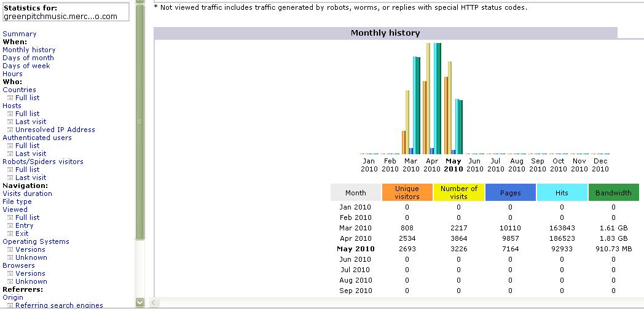Viewport: 644px width, 309px height.
Task: Click Mar 2010 unique visitors value 808
Action: [x=407, y=228]
